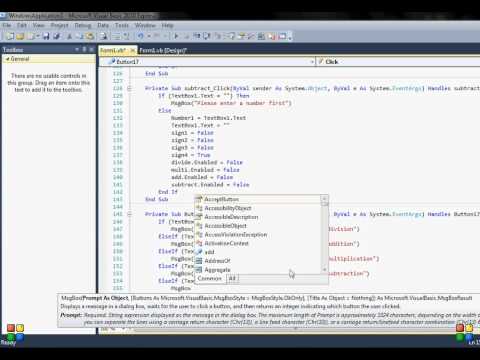Click the Step Over toolbar icon

coord(207,36)
